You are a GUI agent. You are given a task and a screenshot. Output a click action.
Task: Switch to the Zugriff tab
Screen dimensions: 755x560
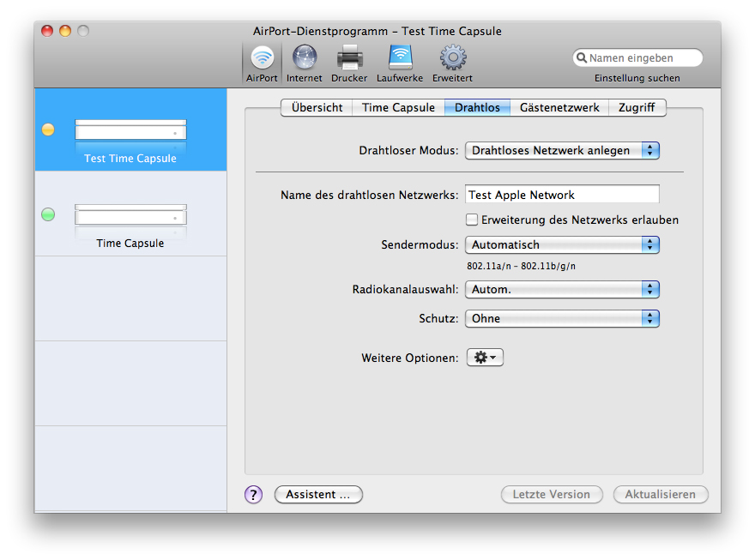tap(637, 107)
